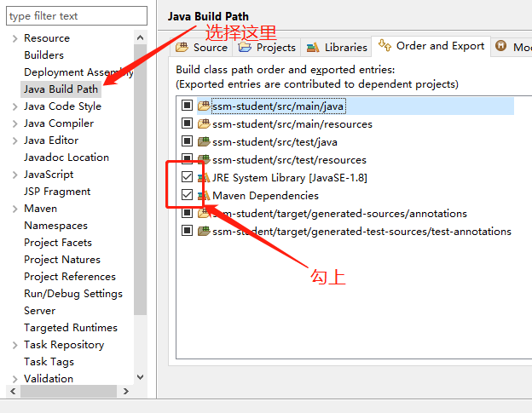
Task: Select generated-test-sources/test-annotations entry
Action: [361, 232]
